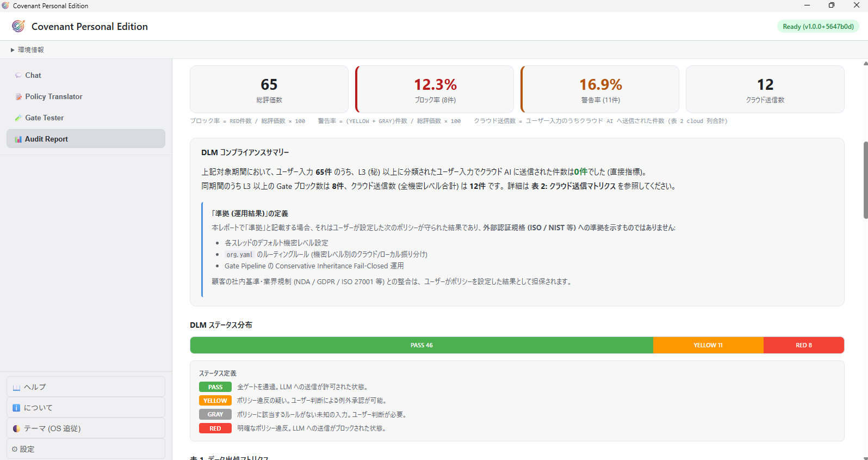Click the speech bubble icon beside Chat
Viewport: 868px width, 460px height.
(x=18, y=76)
